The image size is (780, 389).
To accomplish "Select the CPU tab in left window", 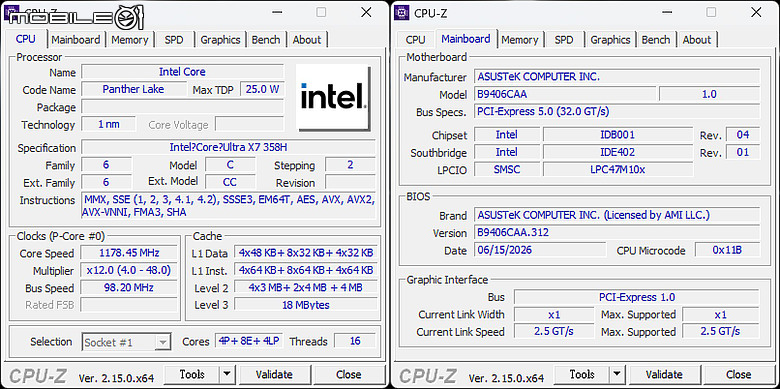I will [x=26, y=39].
